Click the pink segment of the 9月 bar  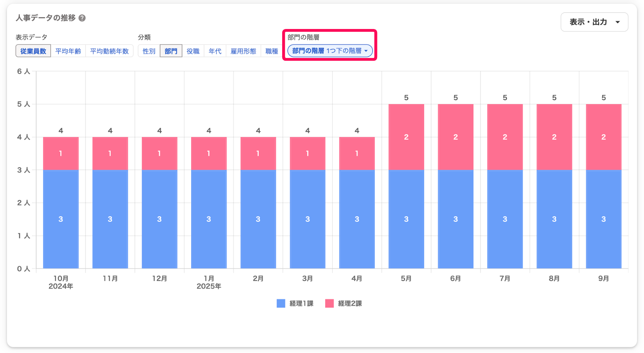point(603,137)
